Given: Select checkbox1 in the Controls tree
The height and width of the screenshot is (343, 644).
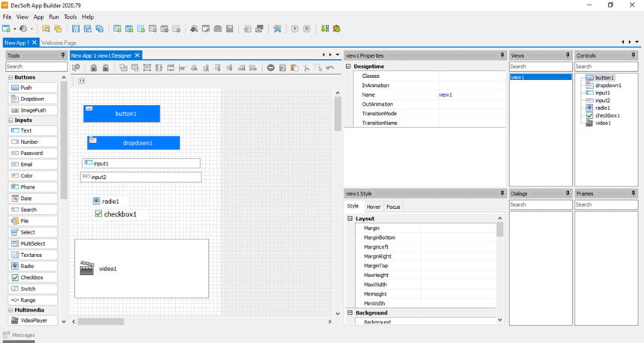Looking at the screenshot, I should 607,115.
